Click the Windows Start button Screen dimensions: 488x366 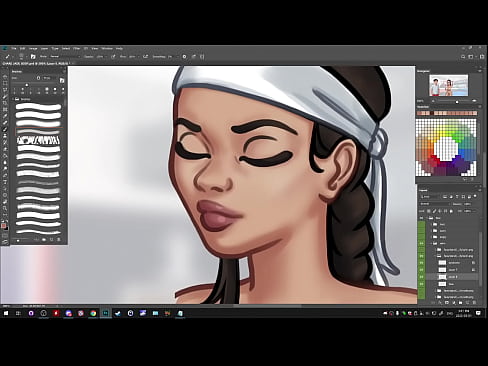point(6,313)
